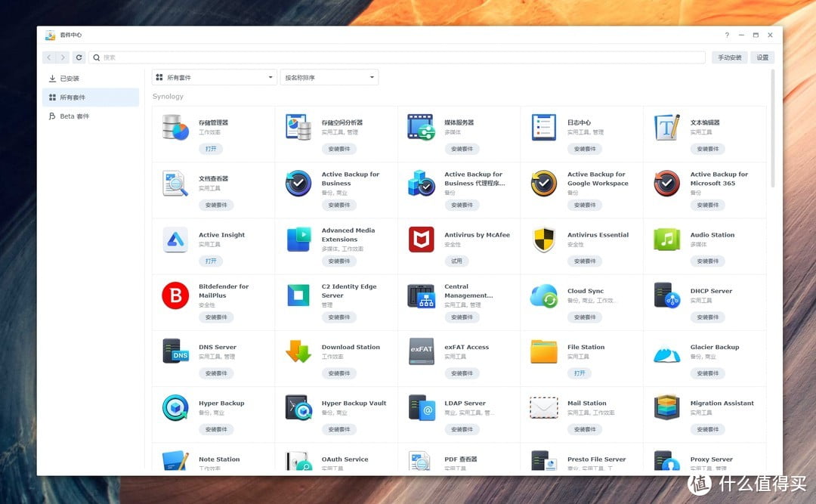Viewport: 816px width, 504px height.
Task: Open the 已安装 tab in sidebar
Action: pos(70,79)
